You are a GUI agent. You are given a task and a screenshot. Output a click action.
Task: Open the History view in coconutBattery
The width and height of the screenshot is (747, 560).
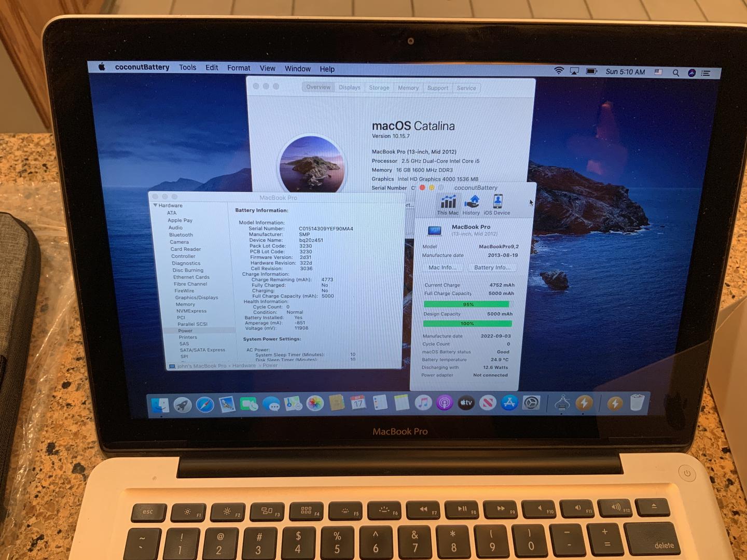(x=471, y=204)
